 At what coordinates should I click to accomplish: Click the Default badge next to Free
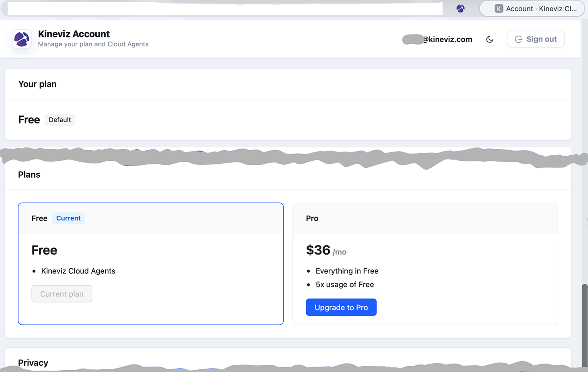point(60,120)
